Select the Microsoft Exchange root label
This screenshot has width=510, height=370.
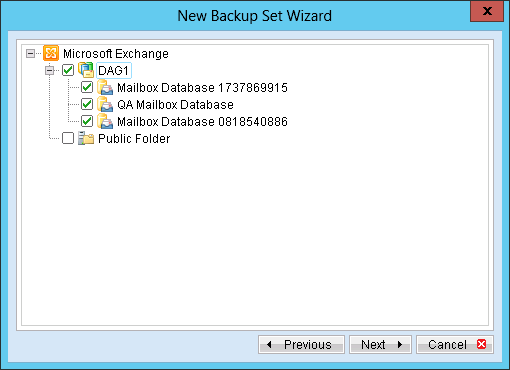point(116,53)
